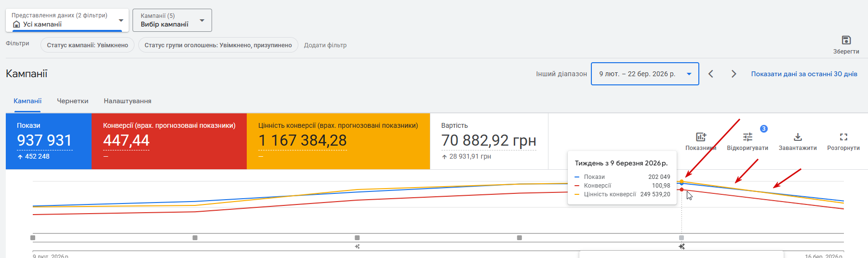This screenshot has width=868, height=258.
Task: Go to previous date range arrow
Action: click(711, 74)
